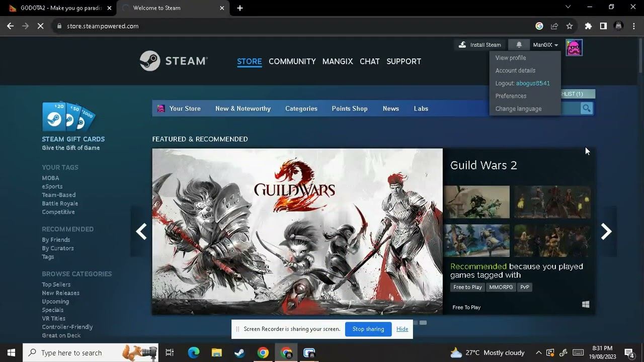This screenshot has width=644, height=362.
Task: Stop the page from loading
Action: click(40, 26)
